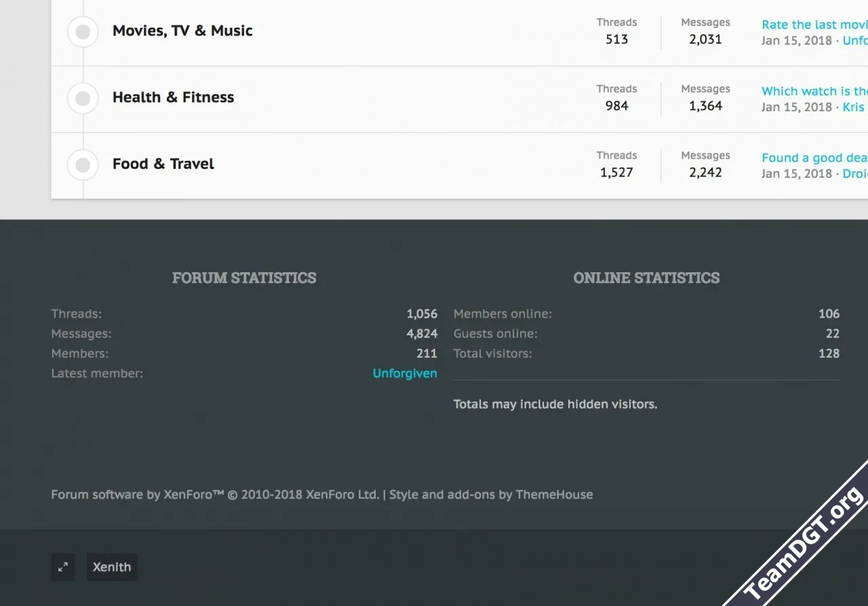This screenshot has width=868, height=606.
Task: Toggle page width with the expand arrows icon
Action: (x=63, y=567)
